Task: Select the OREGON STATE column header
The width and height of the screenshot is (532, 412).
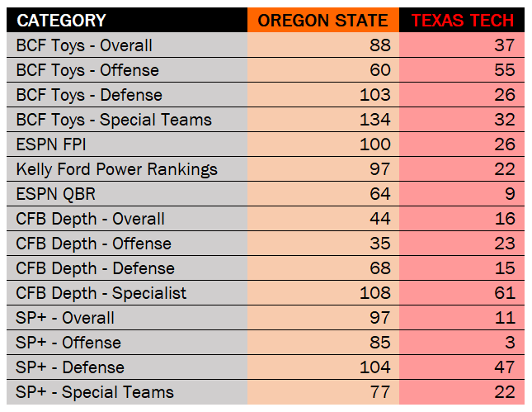Action: click(322, 21)
